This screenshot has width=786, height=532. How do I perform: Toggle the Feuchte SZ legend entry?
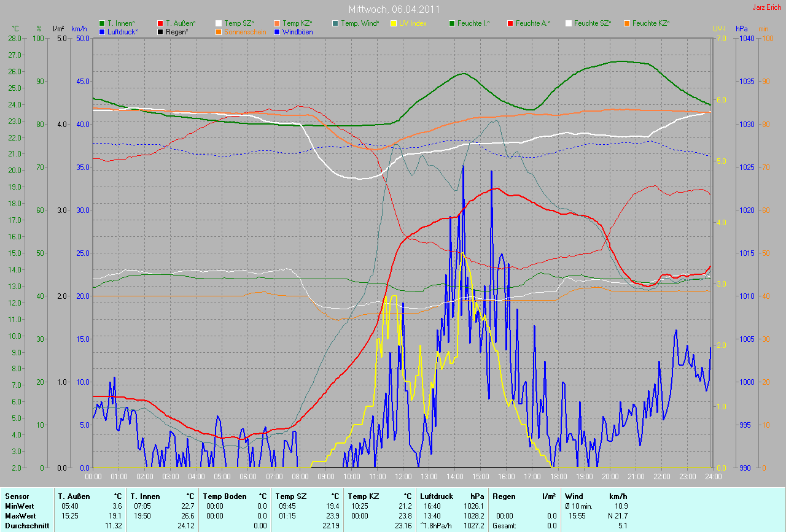tap(591, 23)
